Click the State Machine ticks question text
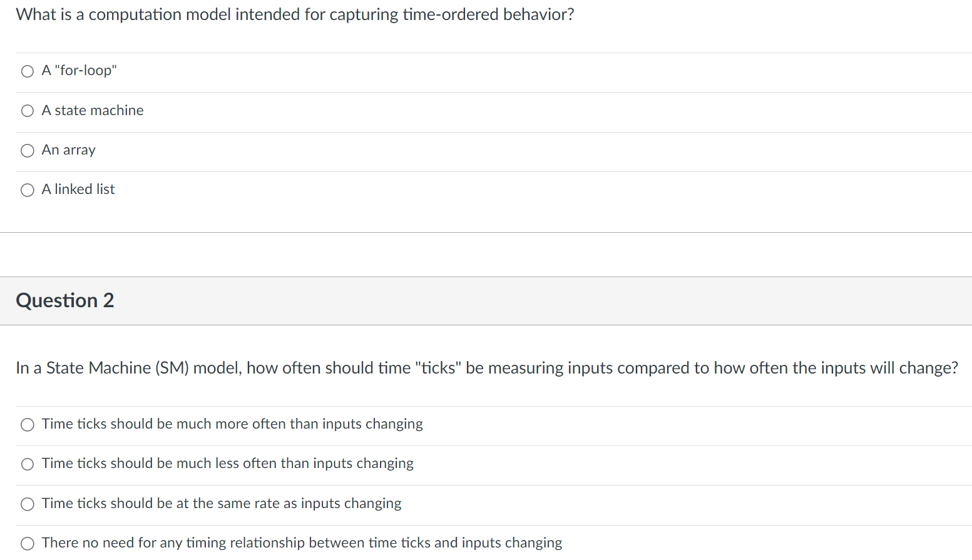This screenshot has width=972, height=560. pyautogui.click(x=486, y=368)
